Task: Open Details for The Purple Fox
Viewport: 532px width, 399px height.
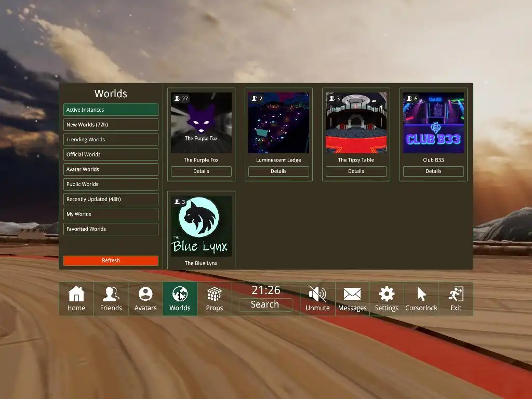Action: coord(201,171)
